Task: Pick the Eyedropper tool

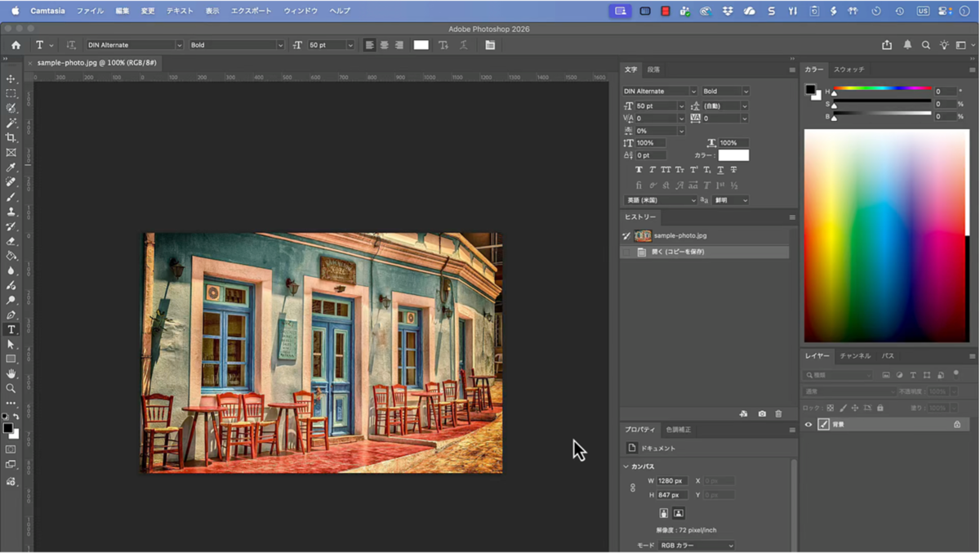Action: click(x=11, y=167)
